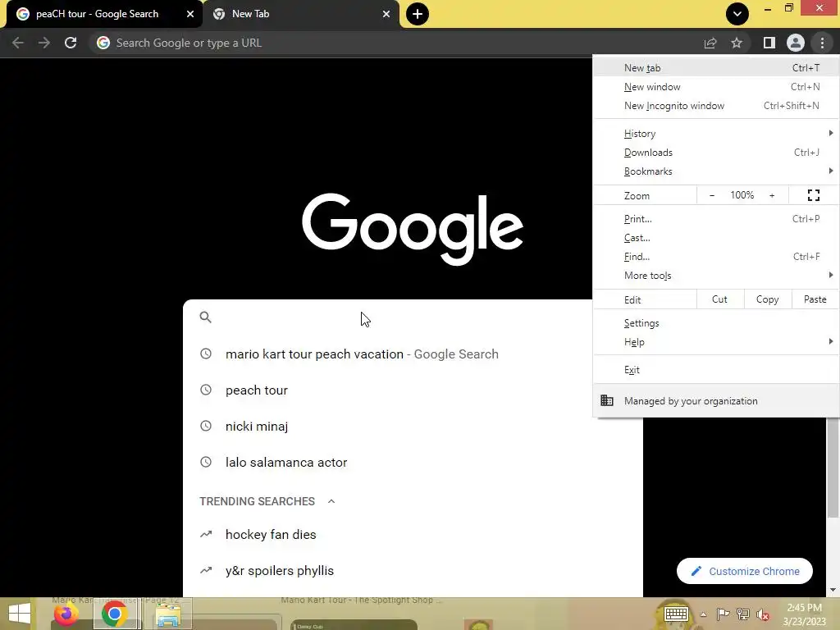Click the network tray icon
The height and width of the screenshot is (630, 840).
coord(743,614)
